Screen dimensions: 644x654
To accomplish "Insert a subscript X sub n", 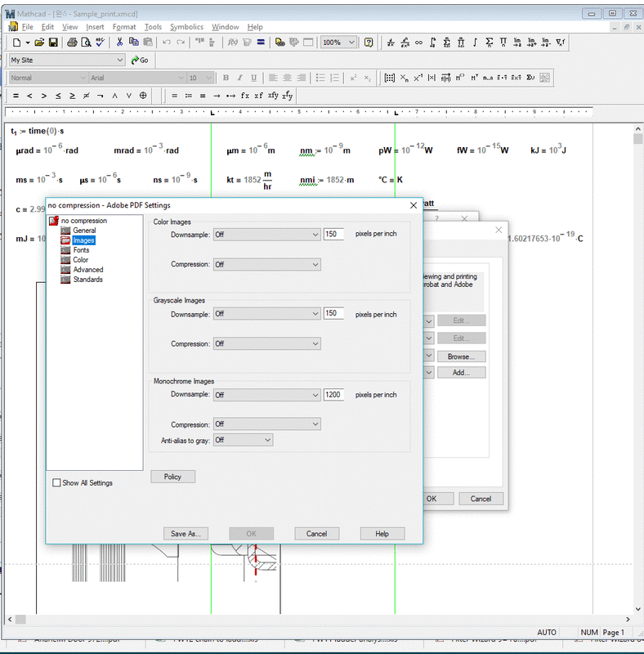I will pyautogui.click(x=405, y=78).
